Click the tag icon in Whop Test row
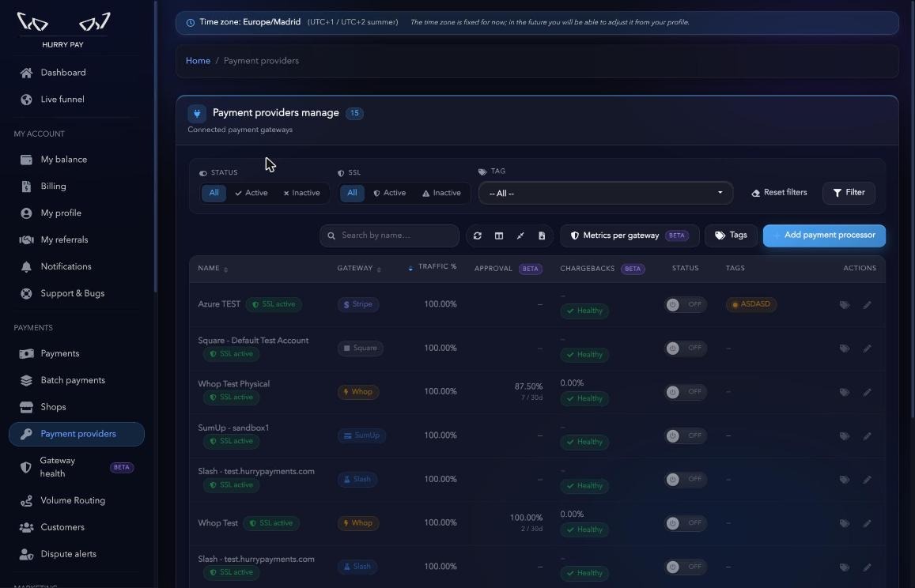This screenshot has width=915, height=588. 845,523
